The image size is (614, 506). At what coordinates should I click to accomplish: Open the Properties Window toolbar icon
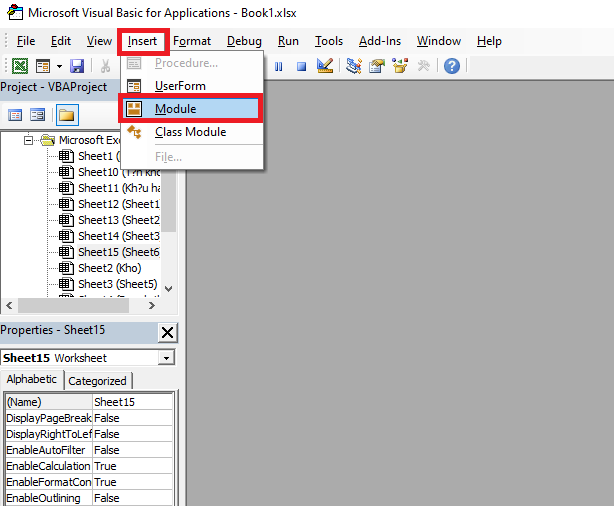377,66
